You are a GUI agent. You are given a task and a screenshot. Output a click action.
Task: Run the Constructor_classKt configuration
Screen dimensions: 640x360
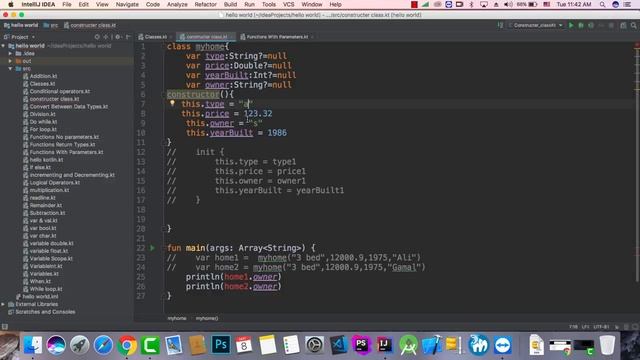571,25
